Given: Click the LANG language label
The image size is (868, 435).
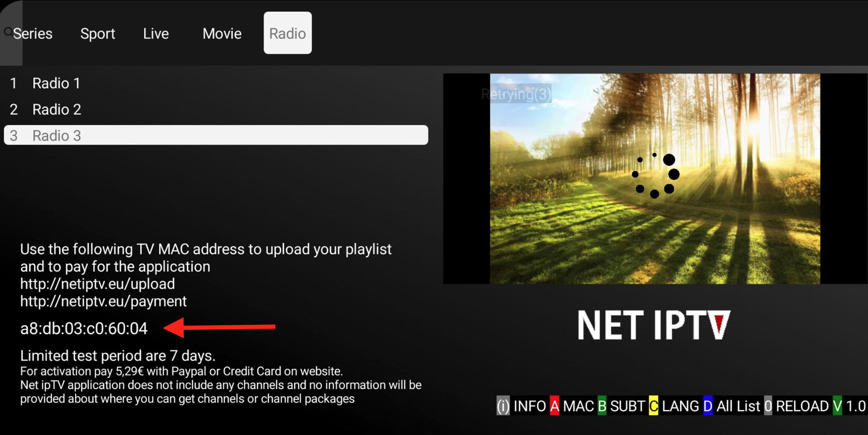Looking at the screenshot, I should tap(681, 406).
